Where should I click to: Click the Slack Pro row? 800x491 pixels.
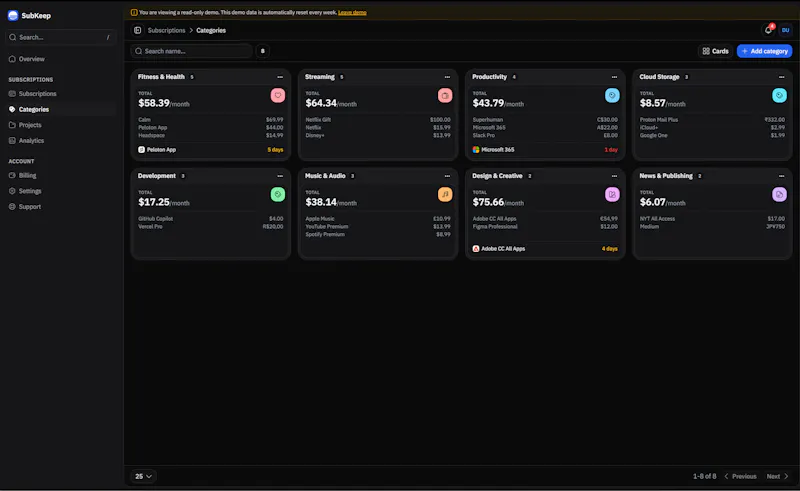pyautogui.click(x=545, y=135)
